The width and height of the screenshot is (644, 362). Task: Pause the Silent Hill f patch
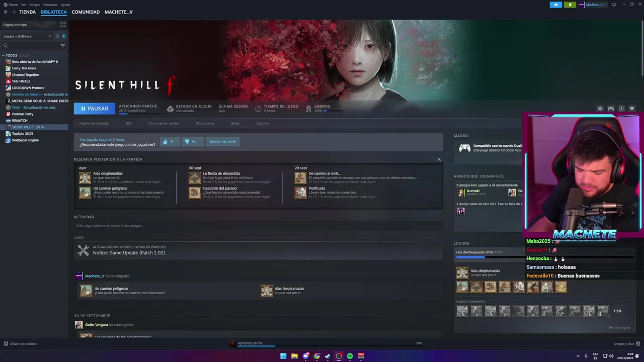tap(95, 109)
